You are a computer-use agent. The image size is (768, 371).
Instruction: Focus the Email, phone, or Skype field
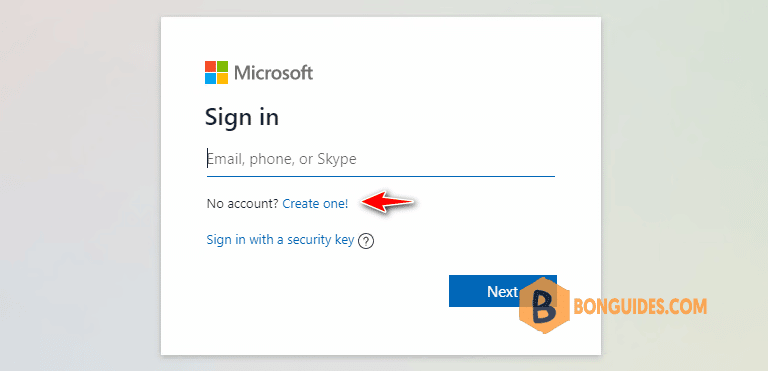381,159
